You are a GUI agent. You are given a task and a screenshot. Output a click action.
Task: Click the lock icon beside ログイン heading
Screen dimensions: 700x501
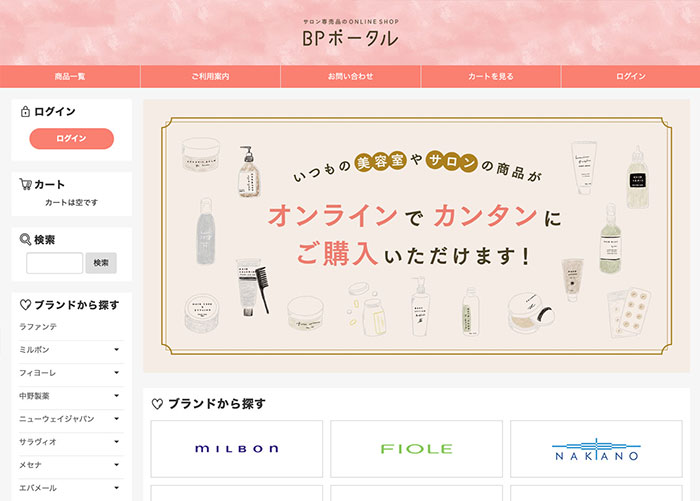coord(25,111)
